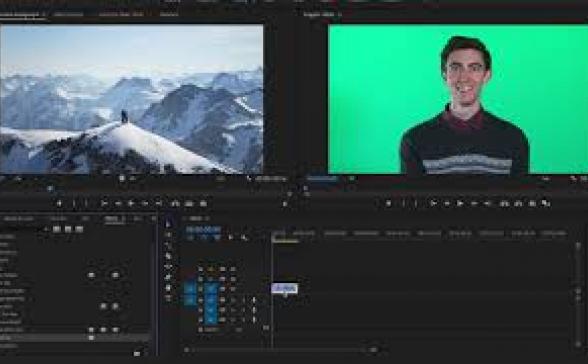Select the Razor tool

click(168, 256)
